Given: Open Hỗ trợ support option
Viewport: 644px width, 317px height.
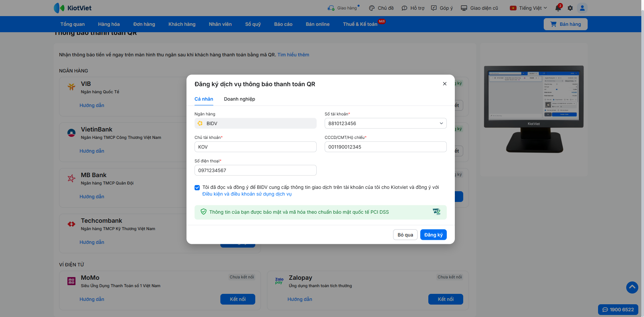Looking at the screenshot, I should click(413, 8).
